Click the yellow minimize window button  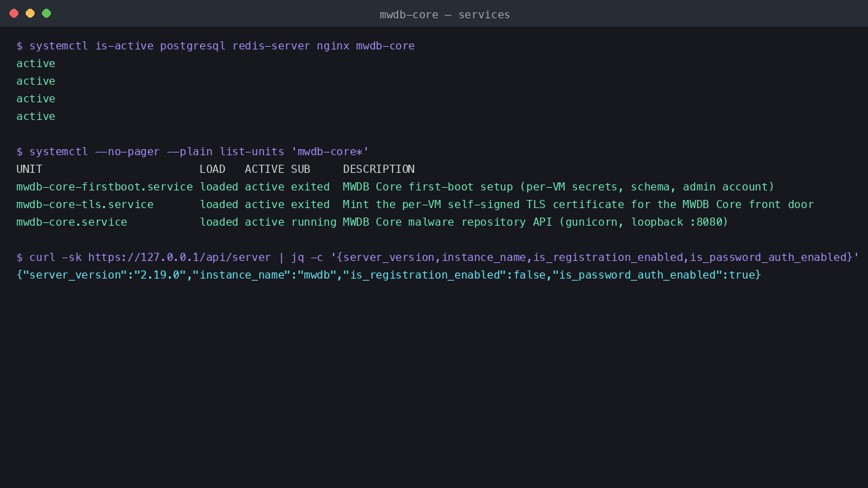30,14
